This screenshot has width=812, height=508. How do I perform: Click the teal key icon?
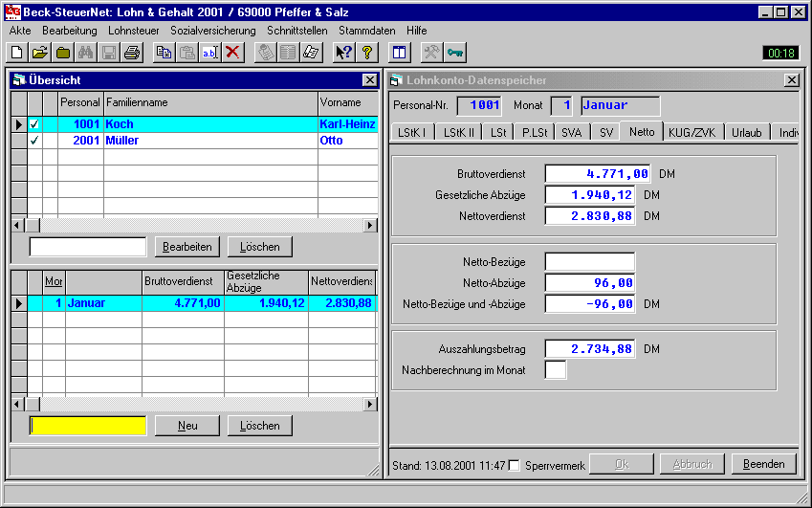coord(455,53)
